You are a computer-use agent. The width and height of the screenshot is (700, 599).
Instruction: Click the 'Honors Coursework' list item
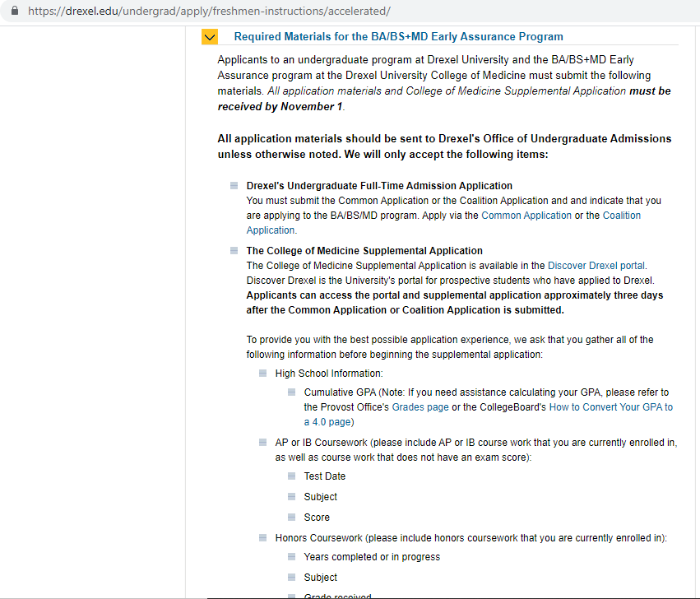pos(471,538)
